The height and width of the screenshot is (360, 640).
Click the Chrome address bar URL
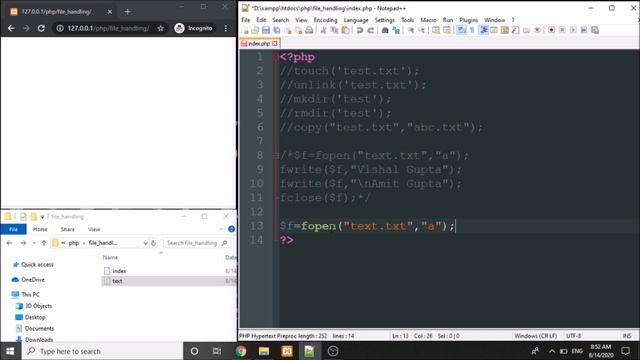pyautogui.click(x=108, y=28)
